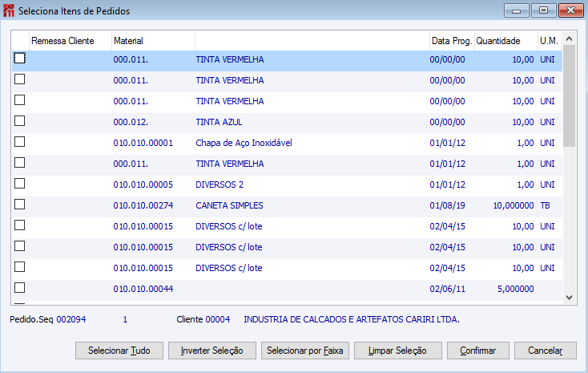The image size is (588, 373).
Task: Close the Seleciona Itens de Pedidos window
Action: (570, 10)
